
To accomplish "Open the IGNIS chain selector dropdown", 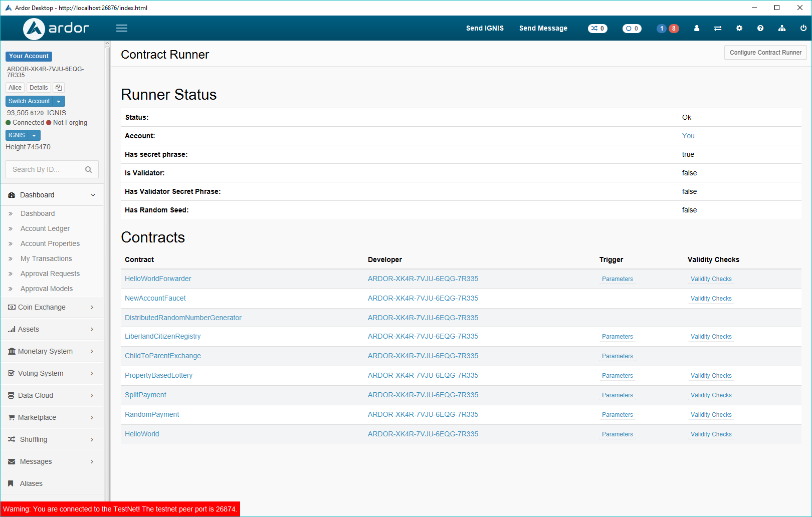I will pos(33,135).
